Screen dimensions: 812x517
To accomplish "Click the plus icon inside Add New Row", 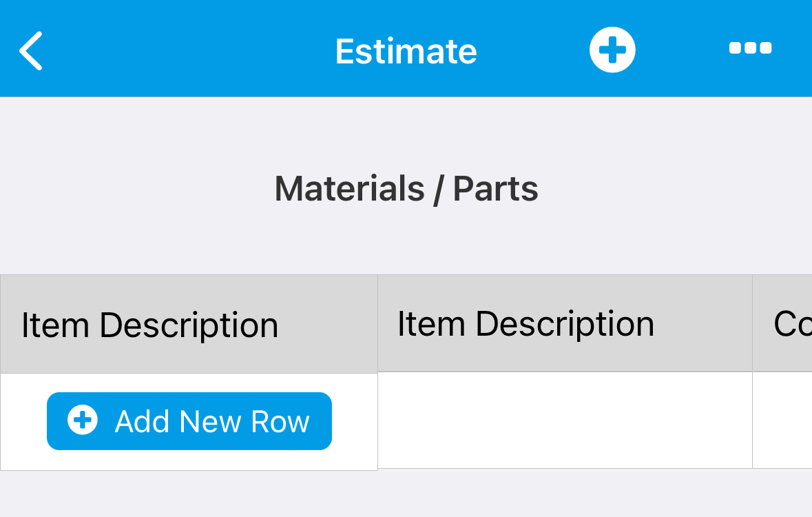I will (83, 420).
